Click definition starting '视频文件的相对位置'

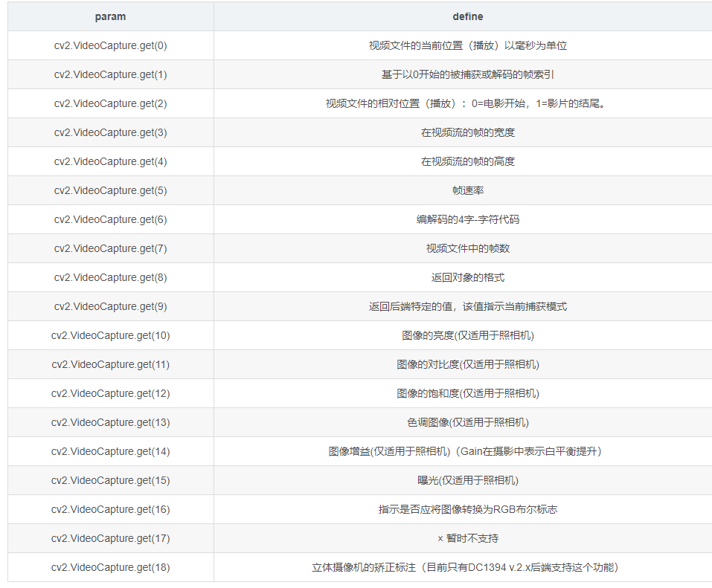466,104
